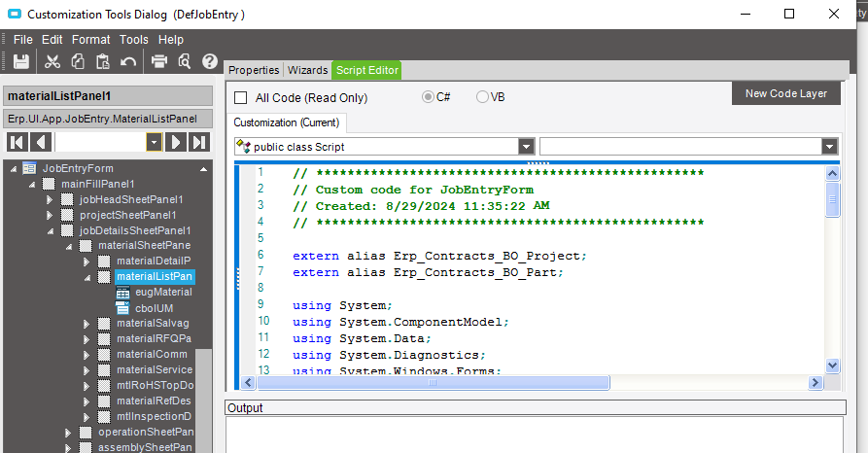Viewport: 868px width, 453px height.
Task: Go to last record navigation button
Action: click(199, 142)
